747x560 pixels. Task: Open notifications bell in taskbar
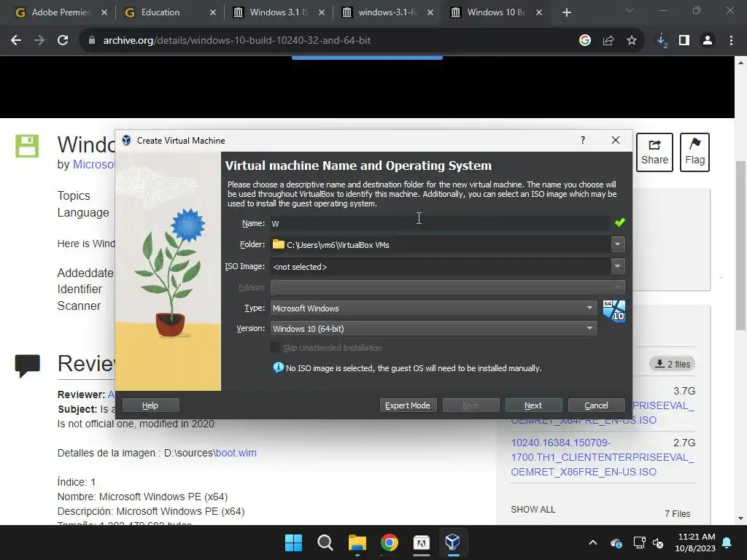point(727,542)
